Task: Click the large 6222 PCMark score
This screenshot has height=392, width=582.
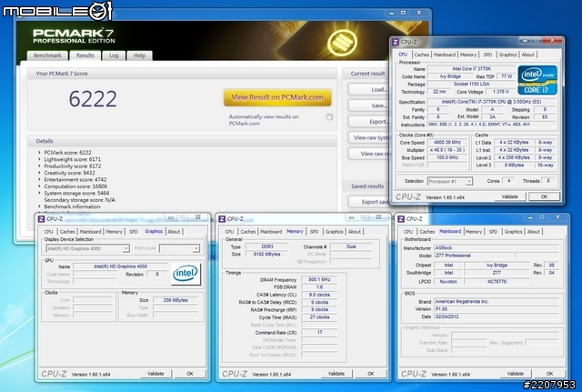Action: [x=93, y=99]
